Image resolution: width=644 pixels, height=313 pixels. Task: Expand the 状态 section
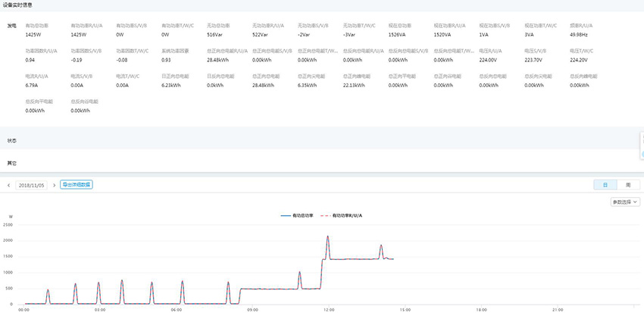(12, 141)
